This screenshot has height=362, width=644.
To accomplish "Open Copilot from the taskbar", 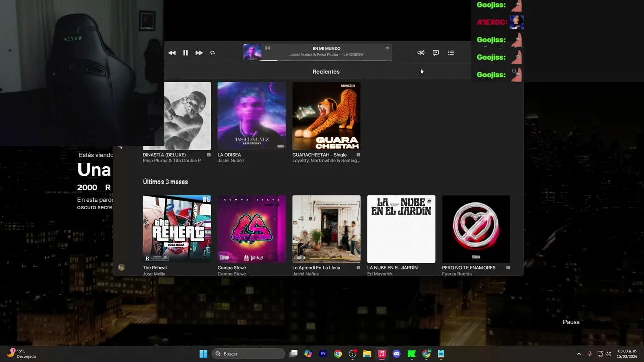I will click(308, 354).
